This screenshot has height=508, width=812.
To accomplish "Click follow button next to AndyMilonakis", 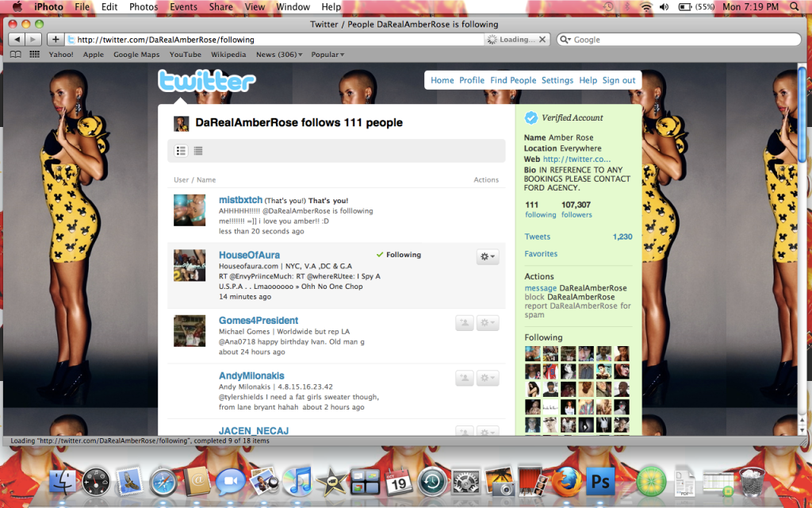I will [465, 379].
